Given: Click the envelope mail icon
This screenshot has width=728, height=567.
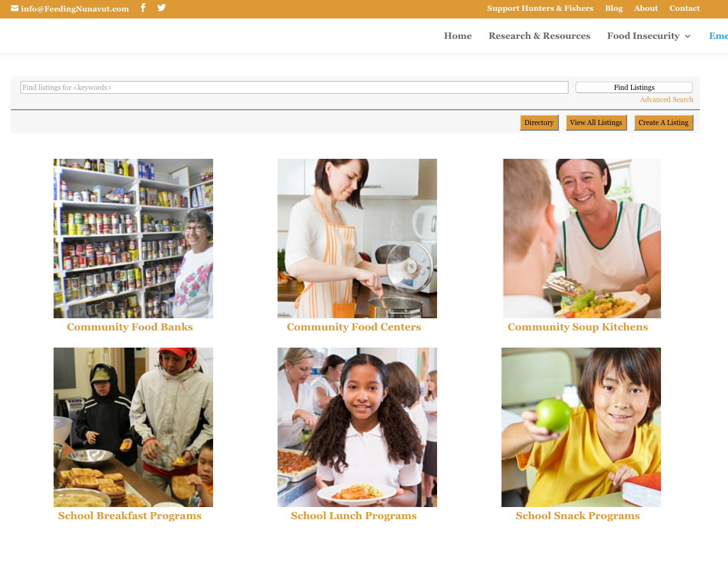Looking at the screenshot, I should pos(15,8).
